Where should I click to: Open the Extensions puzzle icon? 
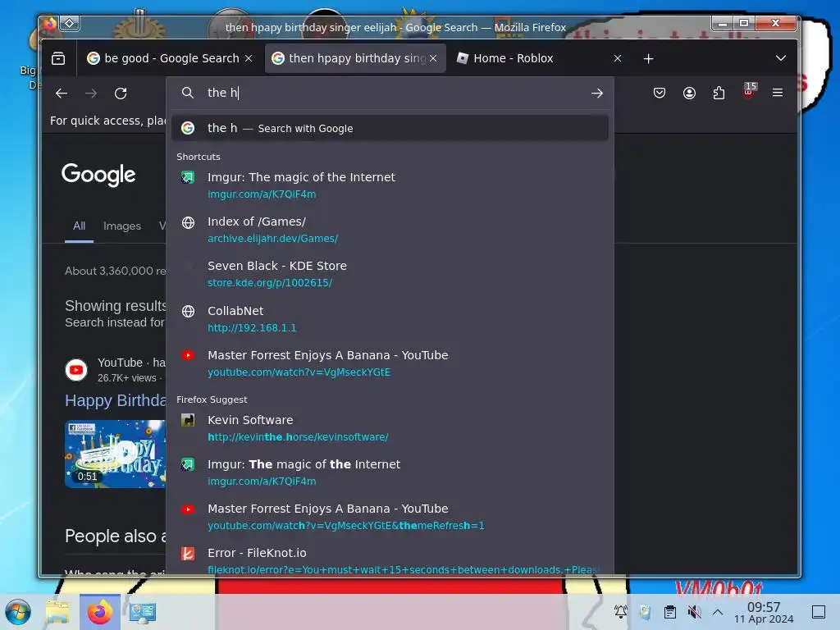719,94
